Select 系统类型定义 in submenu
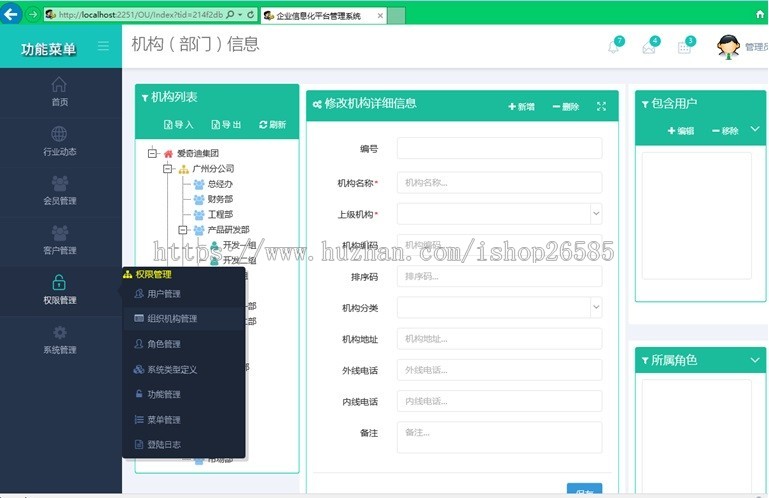Viewport: 769px width, 498px height. click(172, 369)
